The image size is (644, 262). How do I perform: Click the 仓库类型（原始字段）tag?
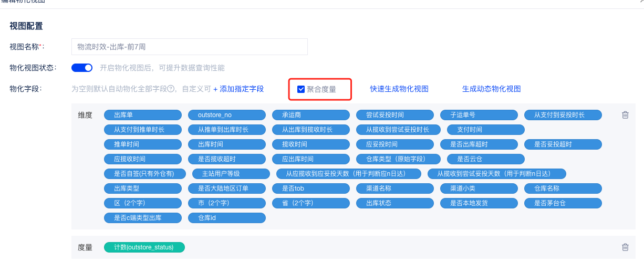click(395, 159)
